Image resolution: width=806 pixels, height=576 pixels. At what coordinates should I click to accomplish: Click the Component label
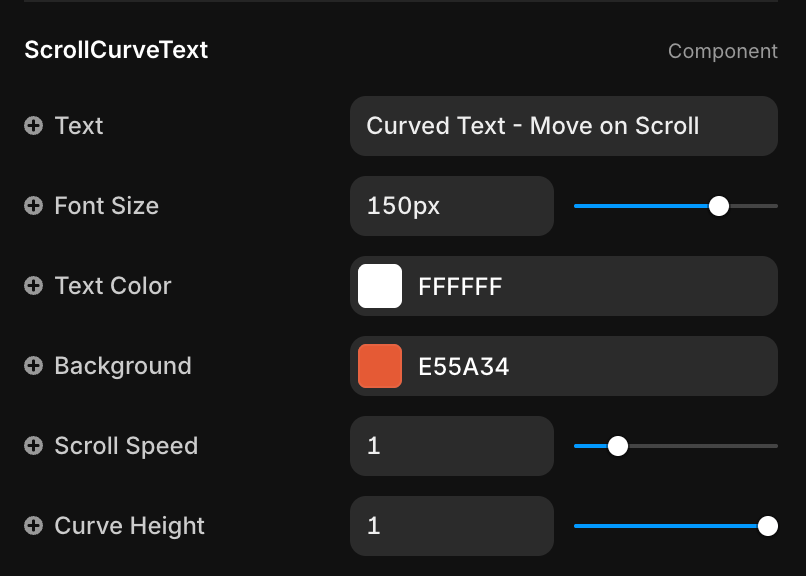pos(722,51)
